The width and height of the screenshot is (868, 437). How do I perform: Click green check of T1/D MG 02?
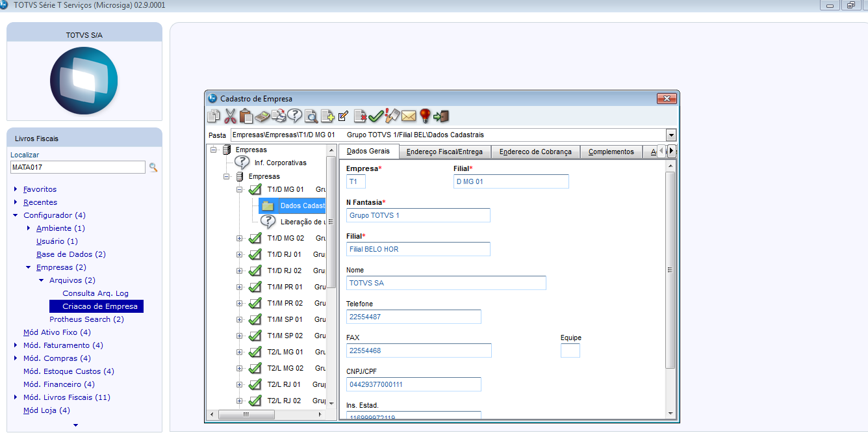click(x=255, y=238)
